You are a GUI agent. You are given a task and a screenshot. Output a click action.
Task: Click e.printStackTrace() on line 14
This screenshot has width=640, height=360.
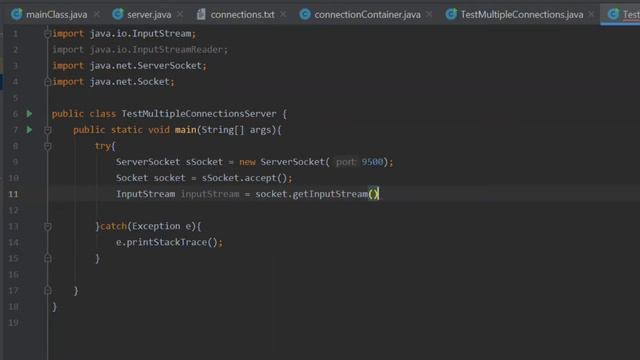pyautogui.click(x=167, y=242)
